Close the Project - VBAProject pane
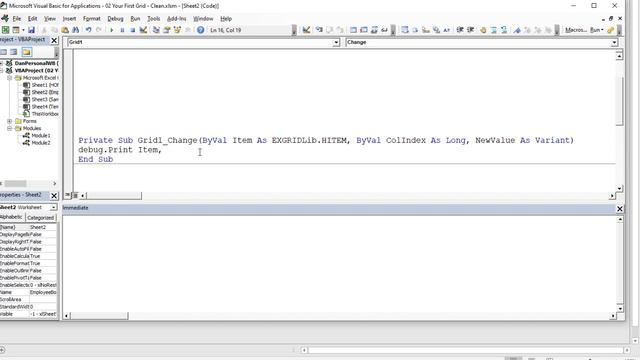 [54, 40]
